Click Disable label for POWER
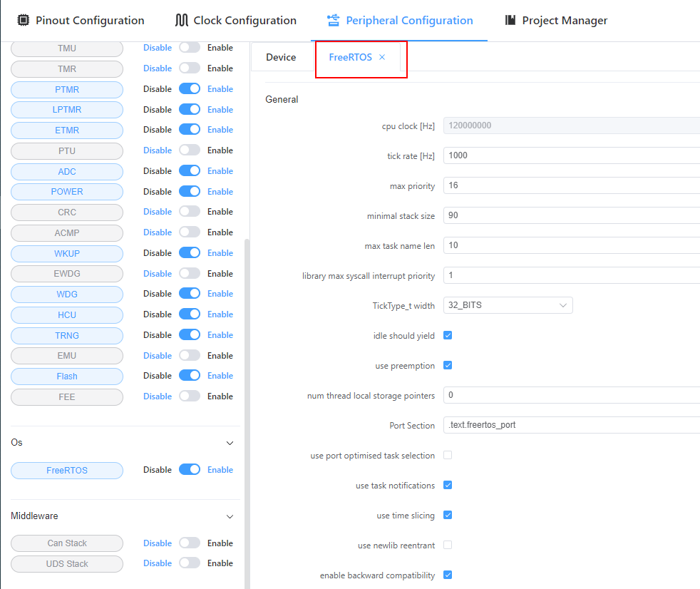Image resolution: width=700 pixels, height=589 pixels. (157, 191)
